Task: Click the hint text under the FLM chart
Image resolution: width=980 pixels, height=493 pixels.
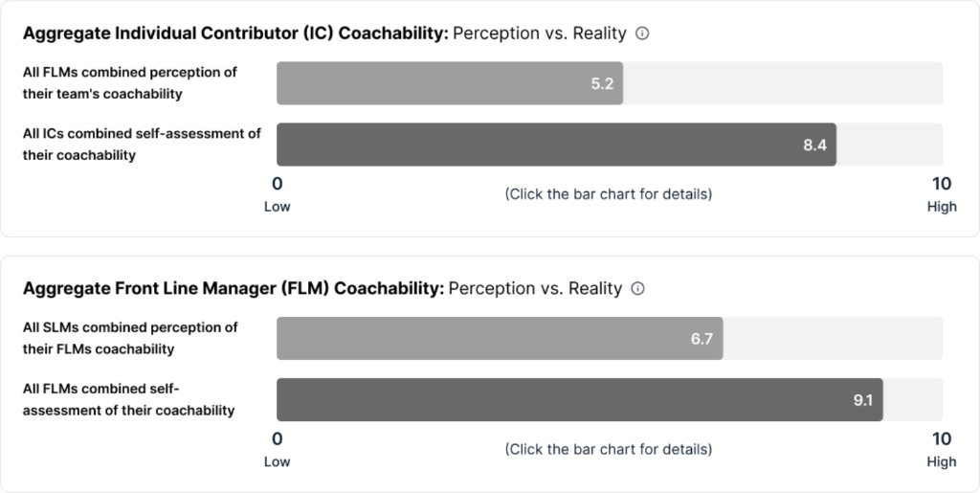Action: [x=608, y=449]
